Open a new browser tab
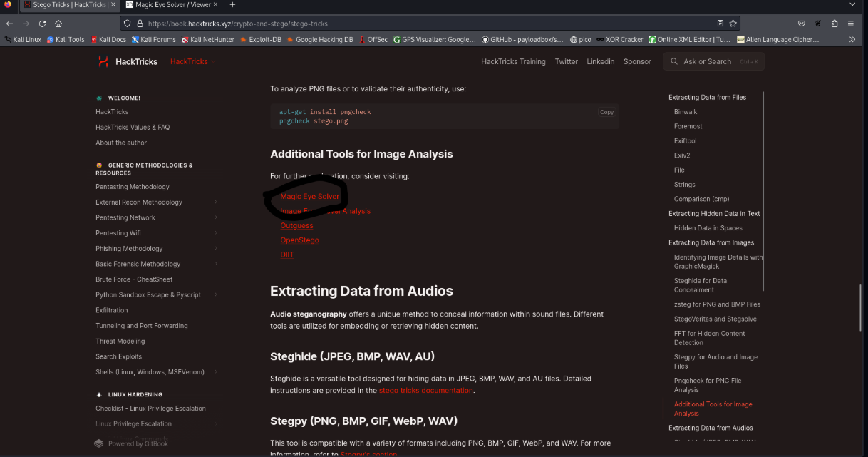The height and width of the screenshot is (457, 868). coord(232,5)
